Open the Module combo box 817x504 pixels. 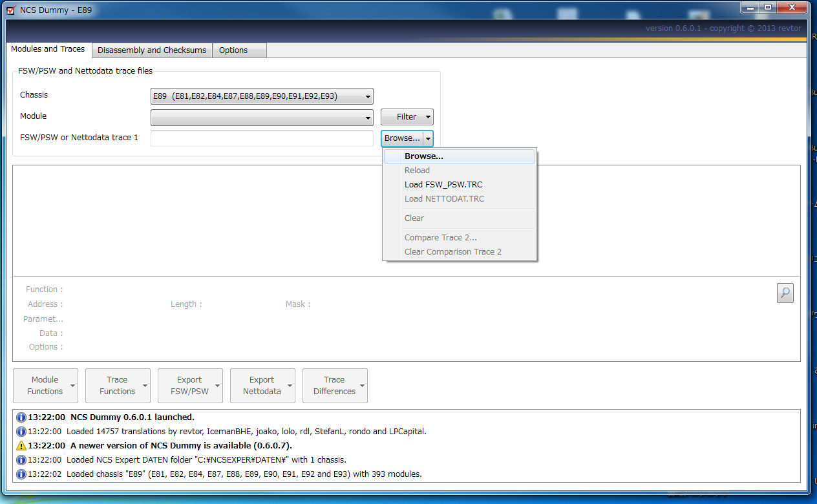[x=262, y=117]
